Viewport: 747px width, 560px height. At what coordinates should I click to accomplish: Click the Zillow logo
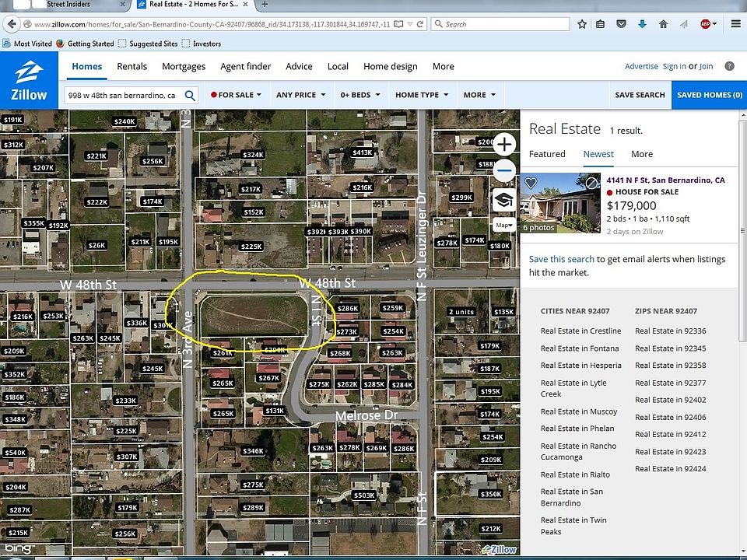click(29, 80)
